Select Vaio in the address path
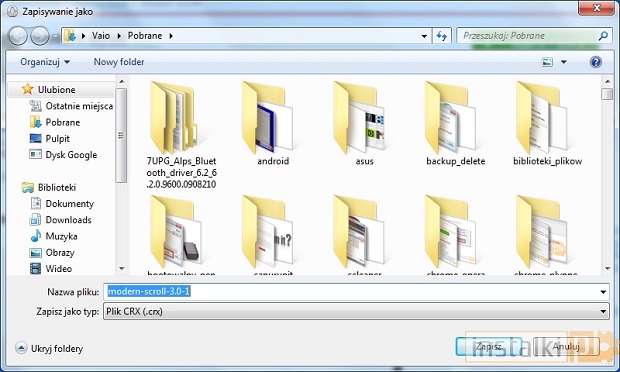Screen dimensions: 620x372 coord(101,36)
